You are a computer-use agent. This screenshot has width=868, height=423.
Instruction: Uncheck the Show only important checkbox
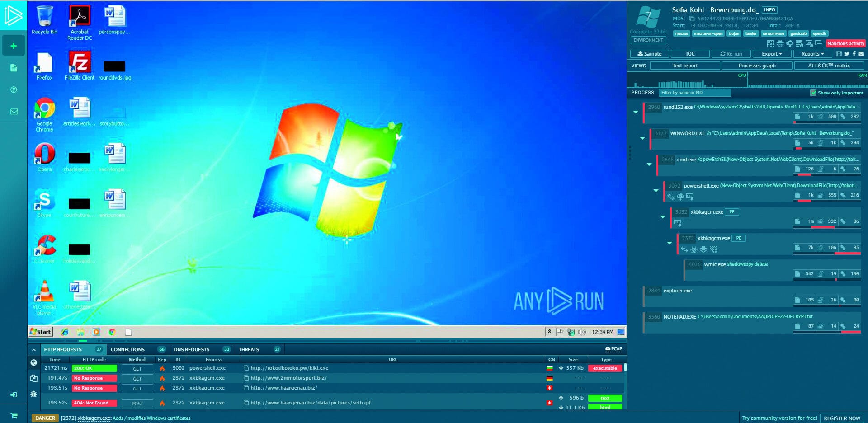(x=813, y=93)
